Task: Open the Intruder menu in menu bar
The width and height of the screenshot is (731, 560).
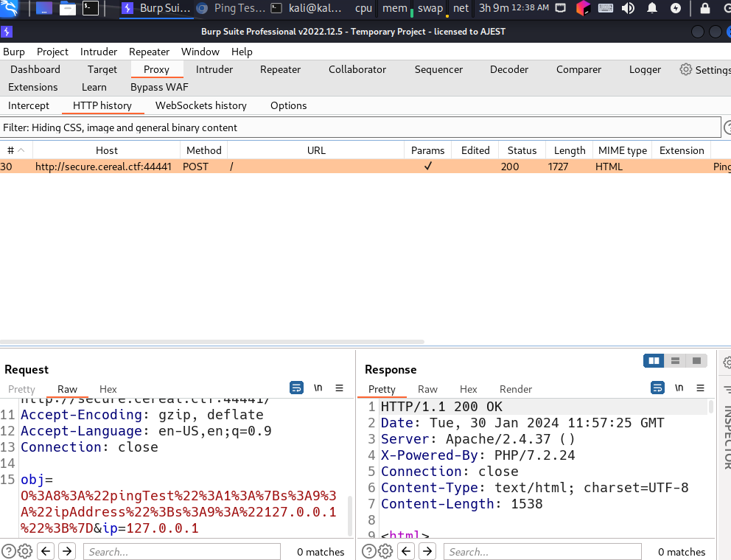Action: 99,52
